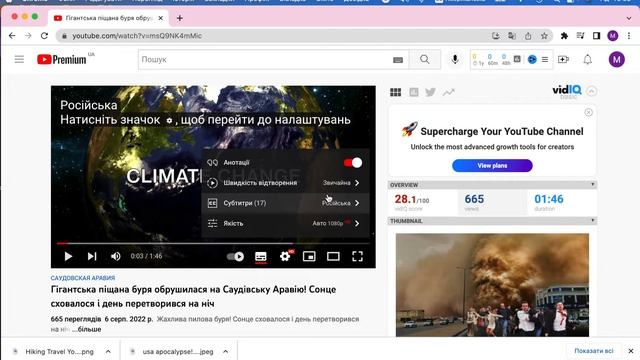
Task: Open YouTube notifications bell
Action: [x=587, y=60]
